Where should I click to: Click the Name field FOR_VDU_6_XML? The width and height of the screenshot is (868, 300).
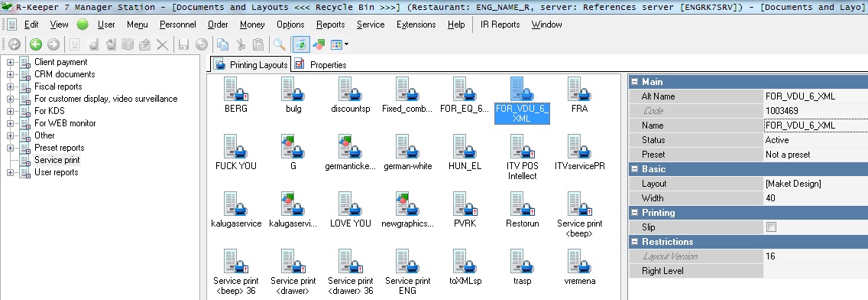click(815, 126)
